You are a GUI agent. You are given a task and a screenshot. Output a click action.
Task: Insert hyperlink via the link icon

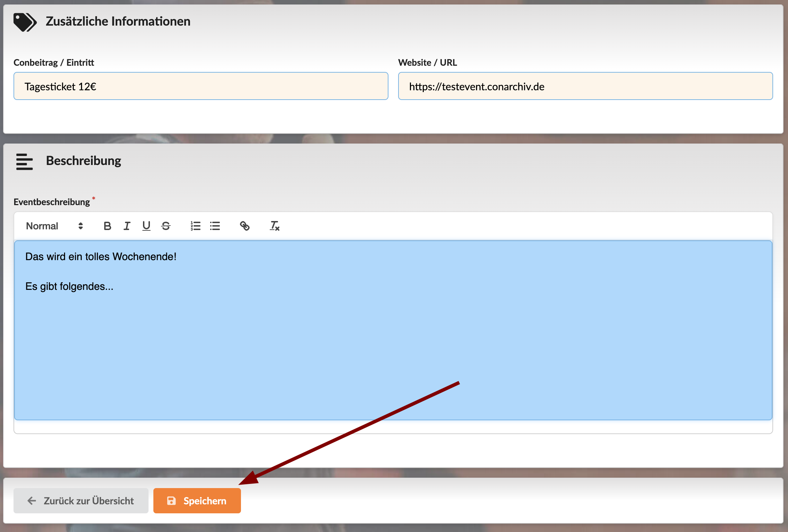click(x=245, y=226)
